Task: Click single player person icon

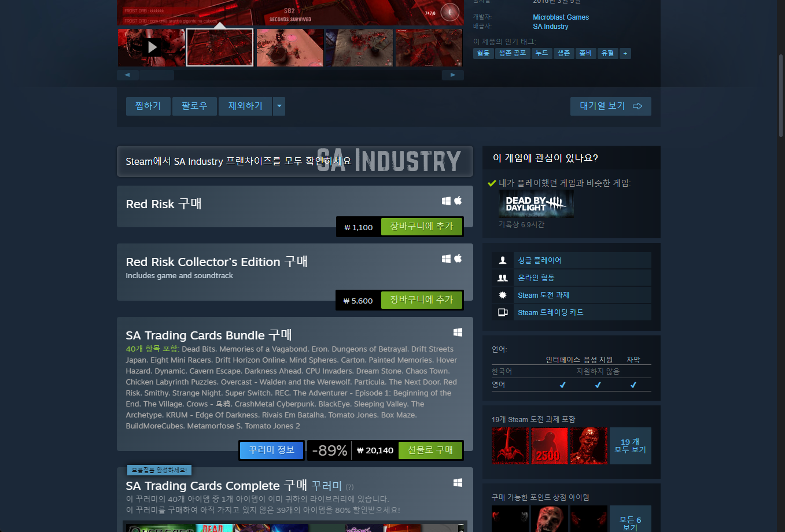Action: click(503, 260)
